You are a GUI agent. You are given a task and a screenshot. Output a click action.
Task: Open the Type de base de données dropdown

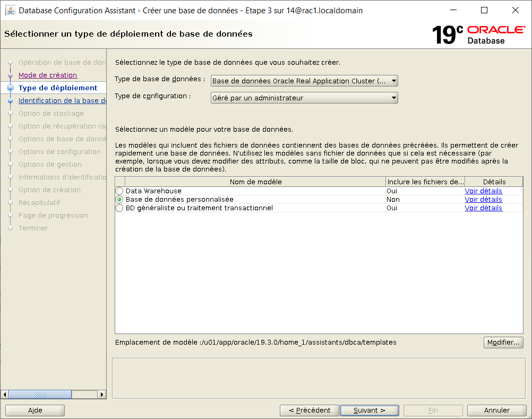[304, 81]
